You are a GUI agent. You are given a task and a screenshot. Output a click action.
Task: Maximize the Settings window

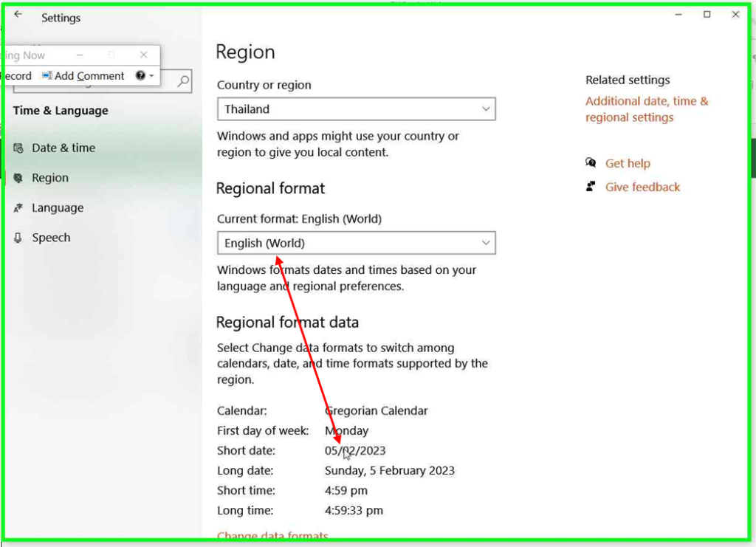tap(707, 15)
